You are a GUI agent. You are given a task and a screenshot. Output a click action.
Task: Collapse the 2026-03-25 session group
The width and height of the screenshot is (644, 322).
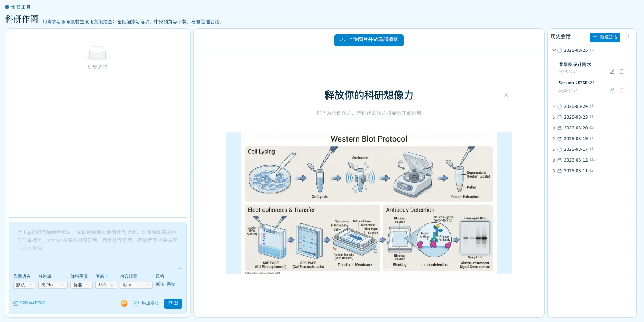point(554,50)
